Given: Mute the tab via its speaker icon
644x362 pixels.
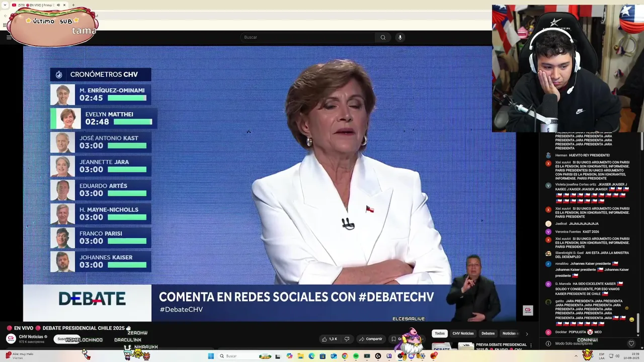Looking at the screenshot, I should point(58,5).
